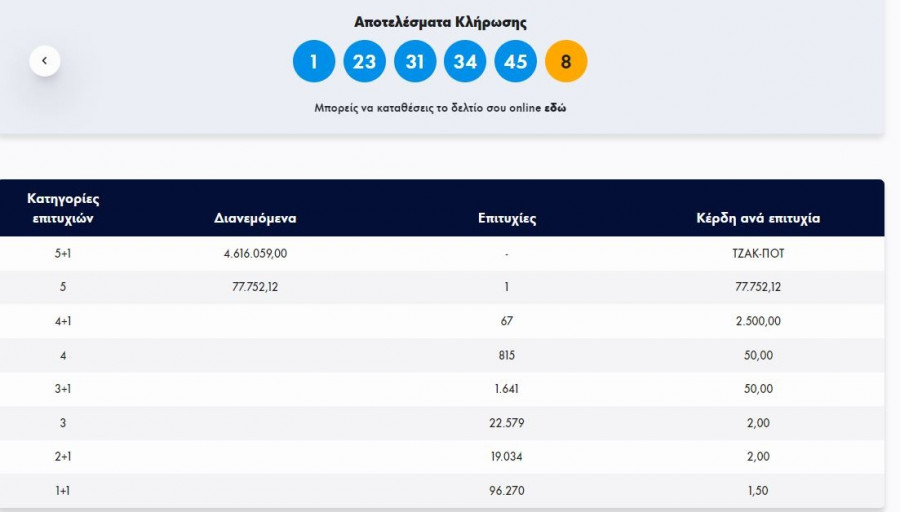Viewport: 900px width, 512px height.
Task: Select the 4.616.059,00 distributed amount cell
Action: pyautogui.click(x=255, y=254)
